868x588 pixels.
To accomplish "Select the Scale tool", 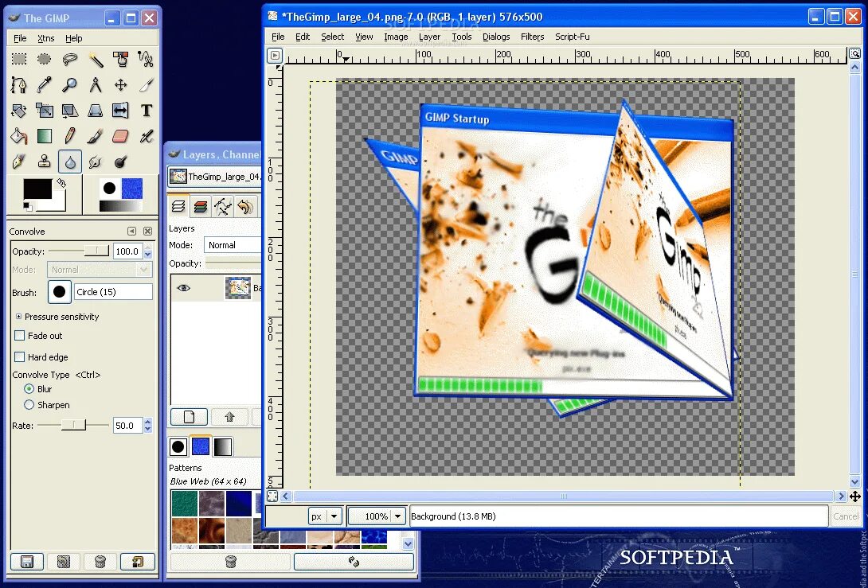I will pos(45,110).
